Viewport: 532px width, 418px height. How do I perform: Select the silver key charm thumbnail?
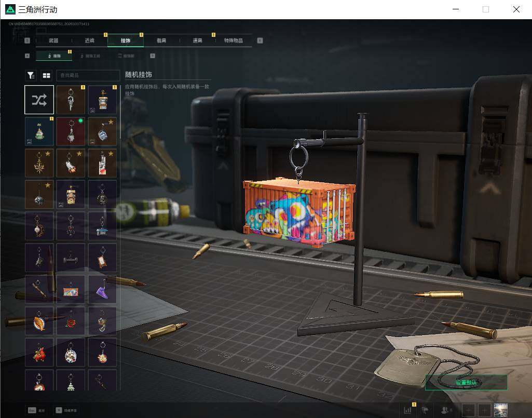[x=71, y=100]
